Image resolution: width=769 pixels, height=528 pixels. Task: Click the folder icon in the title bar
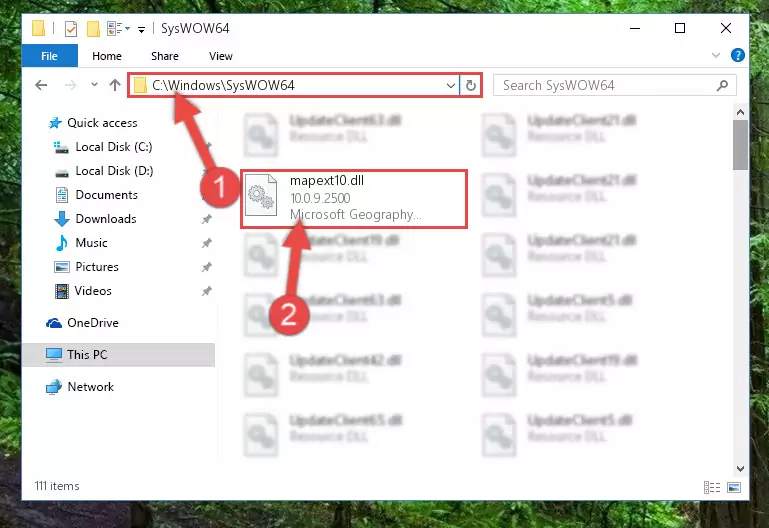(x=39, y=28)
